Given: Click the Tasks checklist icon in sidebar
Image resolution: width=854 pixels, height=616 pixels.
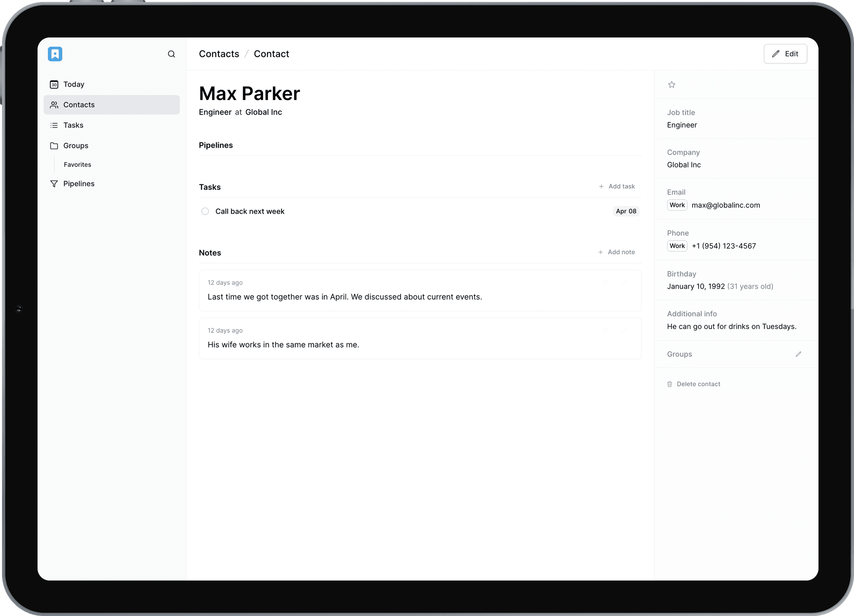Looking at the screenshot, I should [x=54, y=125].
